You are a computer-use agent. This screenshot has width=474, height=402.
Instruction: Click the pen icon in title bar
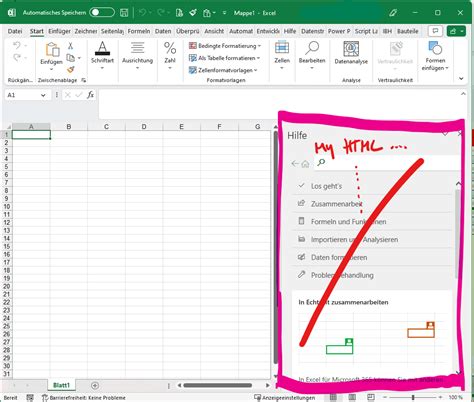pyautogui.click(x=393, y=13)
